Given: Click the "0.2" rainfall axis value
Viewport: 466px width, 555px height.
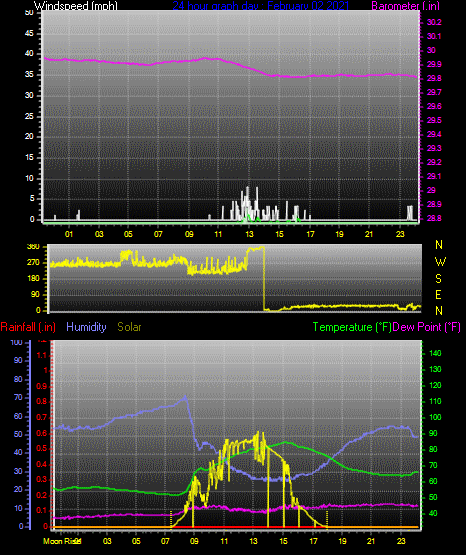Looking at the screenshot, I should [41, 495].
